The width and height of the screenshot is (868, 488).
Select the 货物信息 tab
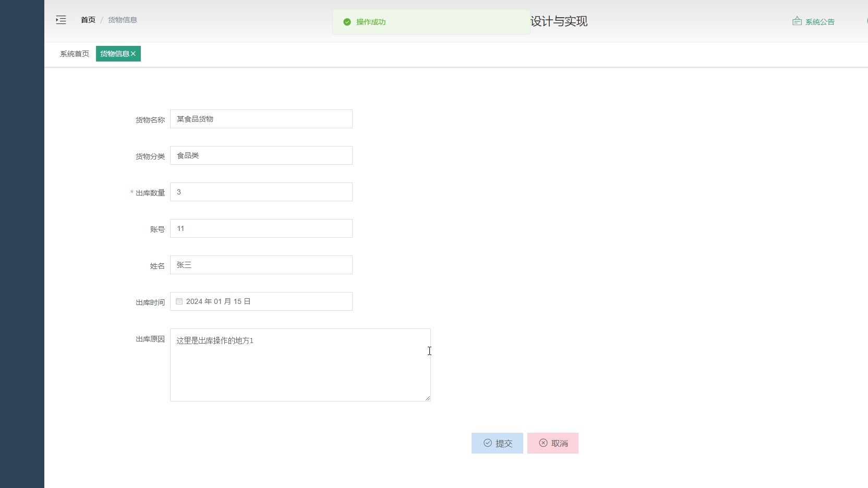[115, 54]
